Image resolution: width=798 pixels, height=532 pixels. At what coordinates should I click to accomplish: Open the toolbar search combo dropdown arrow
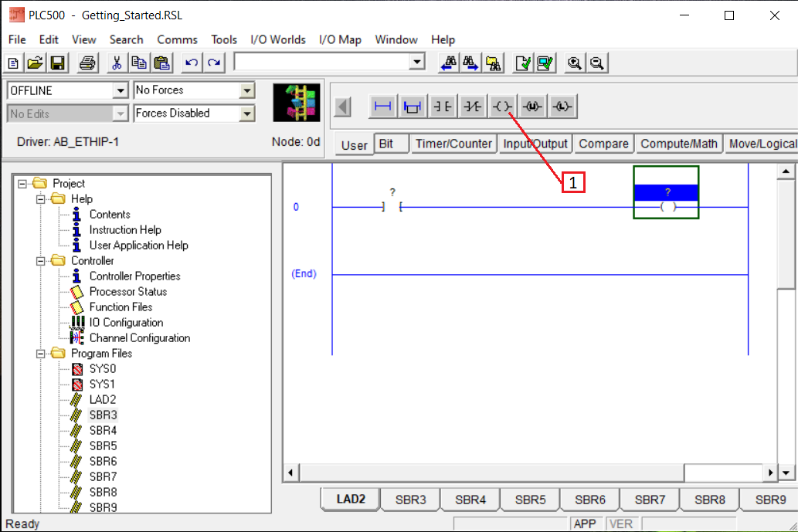[417, 62]
